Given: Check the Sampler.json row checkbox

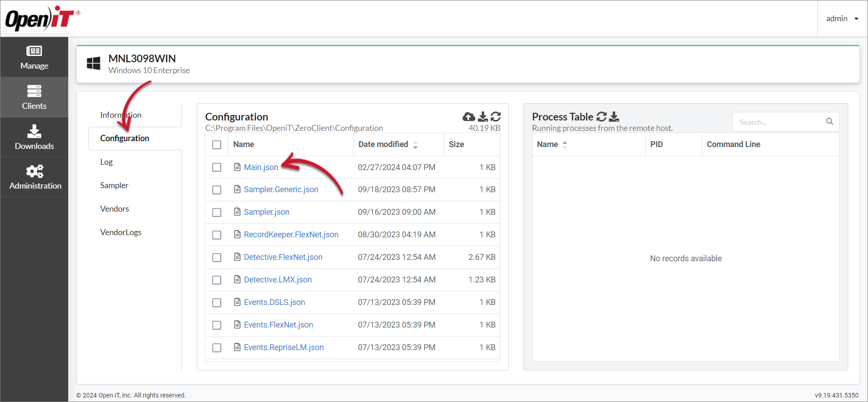Looking at the screenshot, I should point(217,213).
